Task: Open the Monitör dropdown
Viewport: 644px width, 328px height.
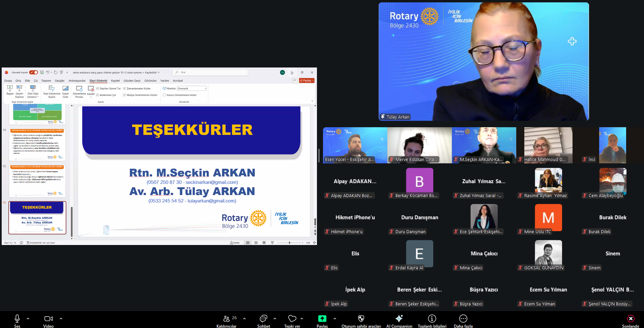Action: point(192,88)
